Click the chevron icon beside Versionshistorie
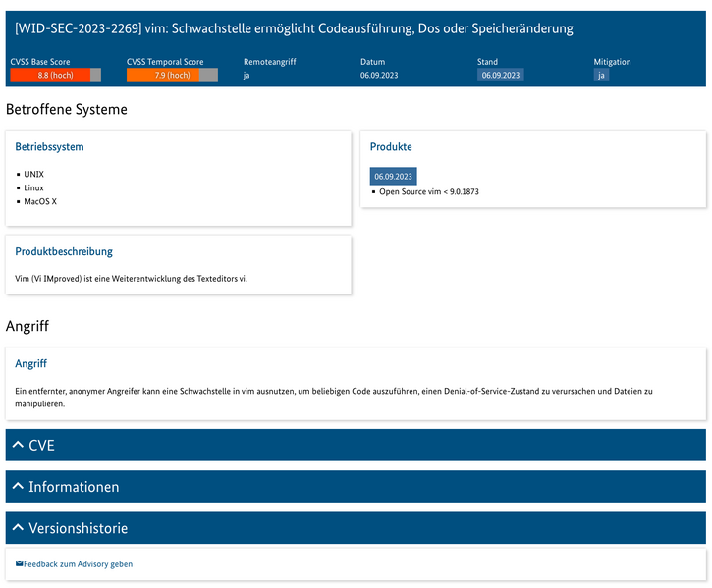The height and width of the screenshot is (588, 712). (18, 528)
